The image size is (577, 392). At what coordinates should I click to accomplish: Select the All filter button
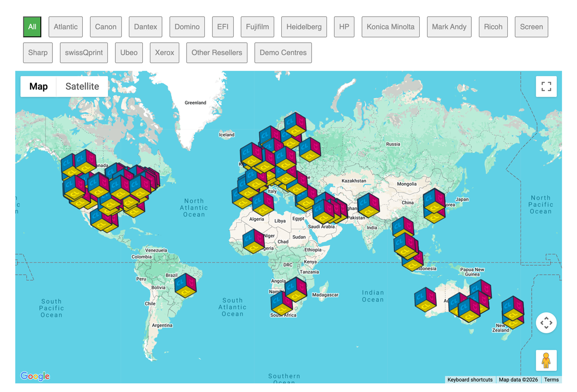coord(32,27)
